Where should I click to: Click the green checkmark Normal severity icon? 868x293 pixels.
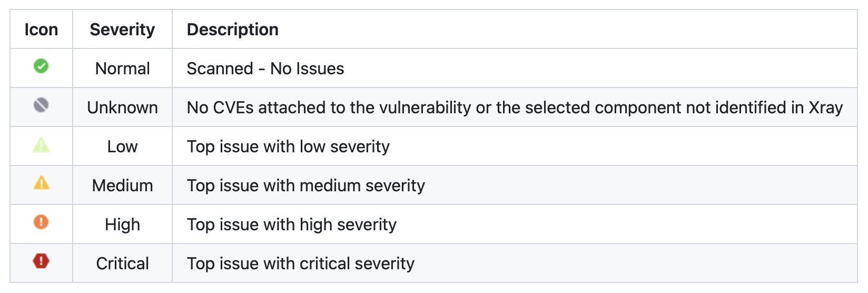click(41, 66)
